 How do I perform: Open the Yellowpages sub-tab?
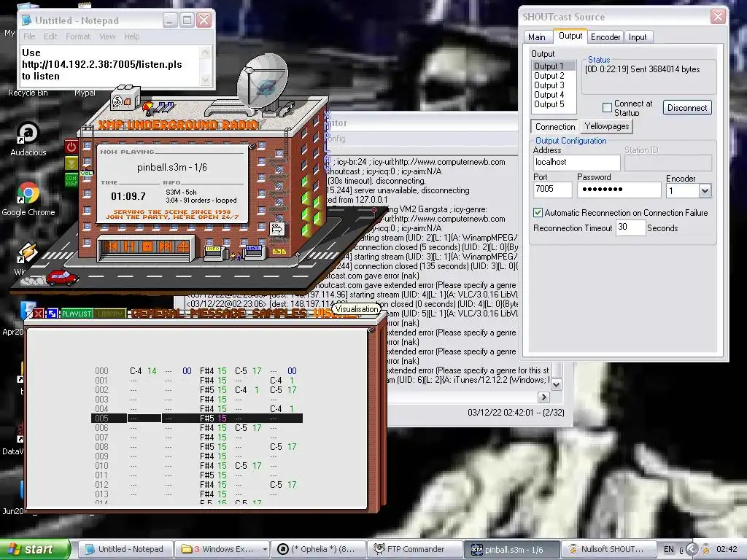[606, 126]
